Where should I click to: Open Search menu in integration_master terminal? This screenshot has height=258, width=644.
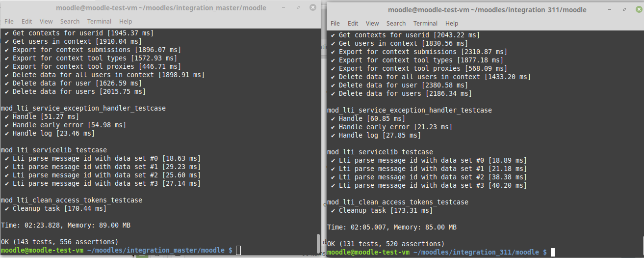click(70, 21)
